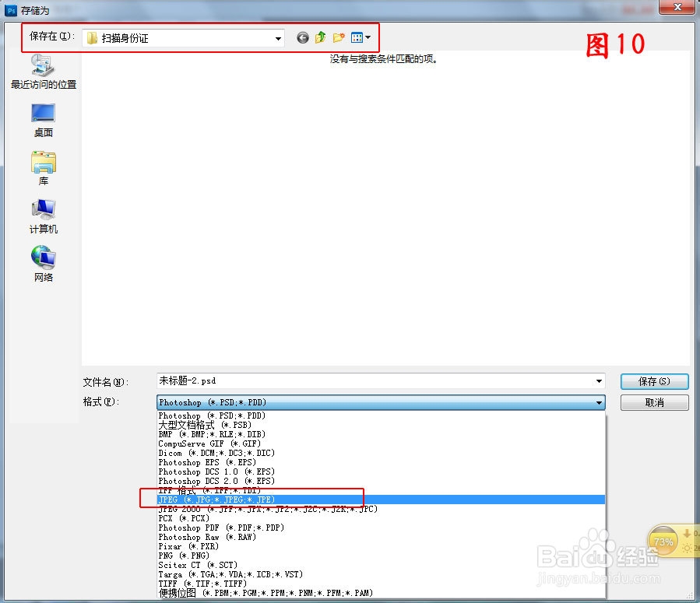Open Libraries (库) shortcut
Image resolution: width=700 pixels, height=603 pixels.
44,169
